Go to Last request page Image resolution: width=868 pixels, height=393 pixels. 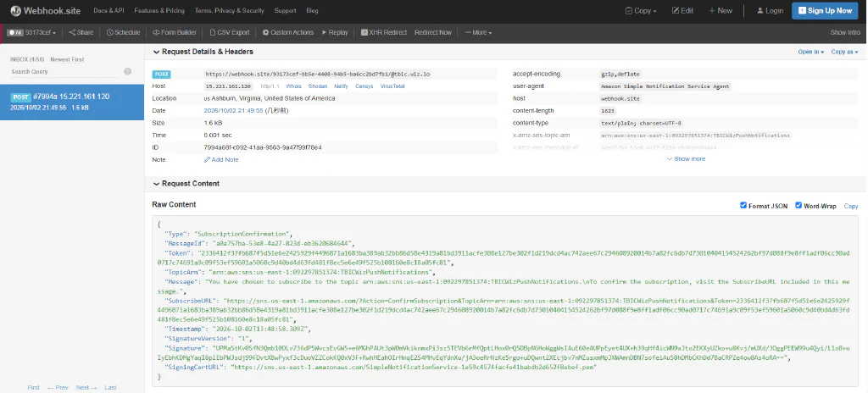(x=111, y=387)
